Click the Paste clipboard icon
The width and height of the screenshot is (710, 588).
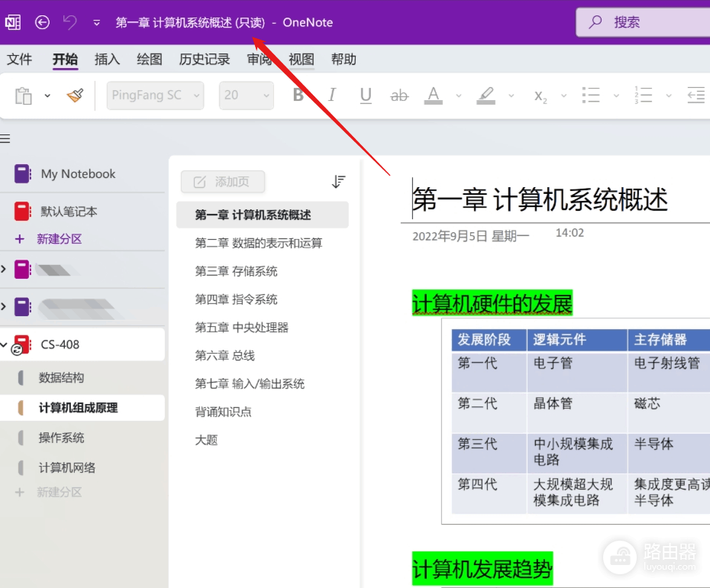[24, 95]
